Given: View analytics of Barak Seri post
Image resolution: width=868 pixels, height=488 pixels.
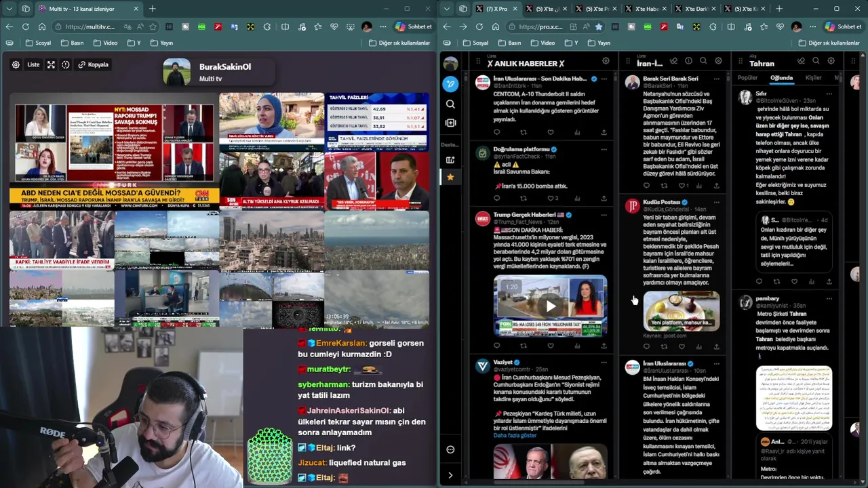Looking at the screenshot, I should [699, 186].
